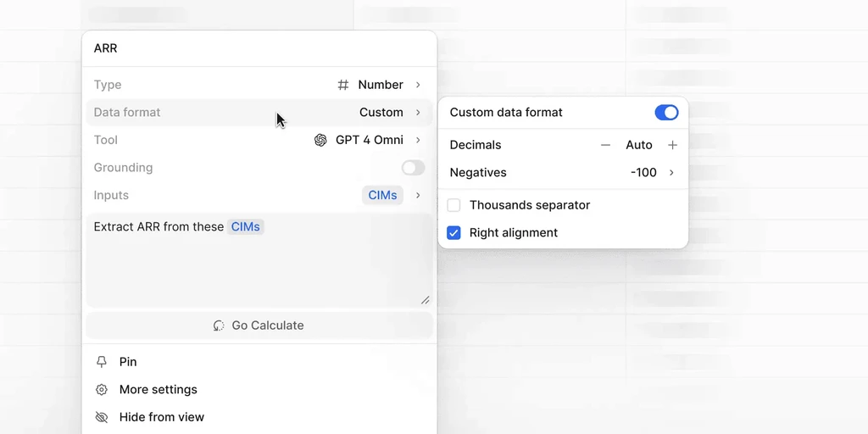Click the spinner icon in Go Calculate
Viewport: 868px width, 434px height.
220,325
